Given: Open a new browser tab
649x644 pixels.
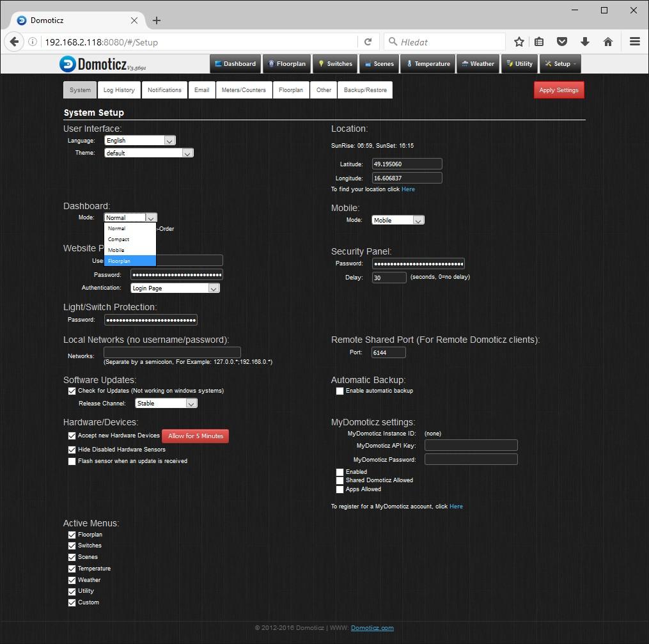Looking at the screenshot, I should click(157, 20).
